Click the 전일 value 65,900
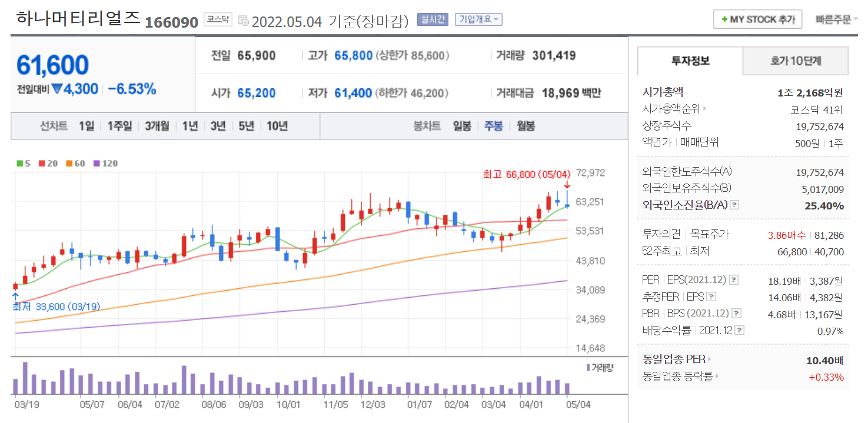This screenshot has width=868, height=423. [257, 56]
